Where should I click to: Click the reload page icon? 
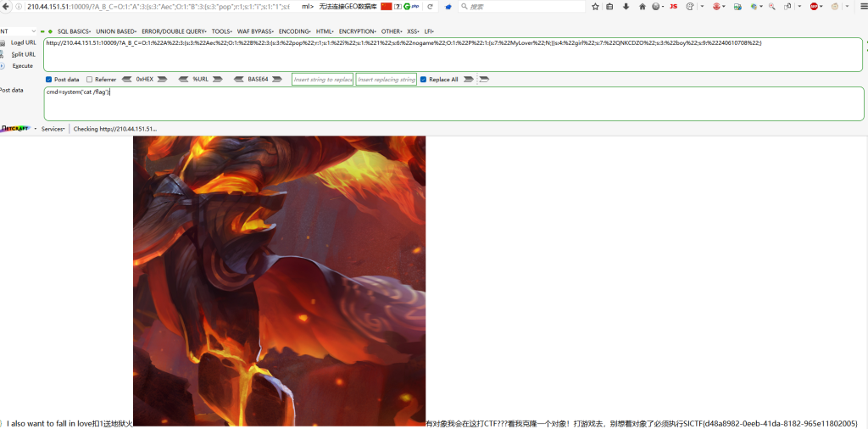point(431,6)
